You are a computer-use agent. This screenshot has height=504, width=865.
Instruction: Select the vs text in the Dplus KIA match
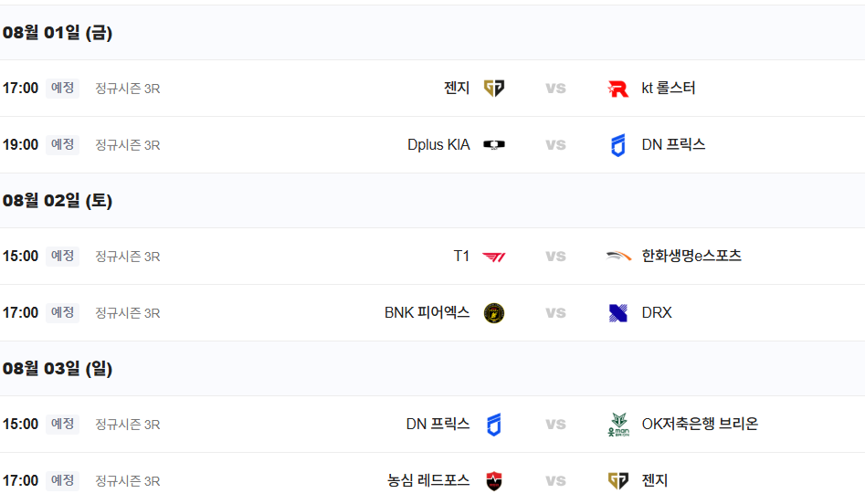(x=555, y=145)
